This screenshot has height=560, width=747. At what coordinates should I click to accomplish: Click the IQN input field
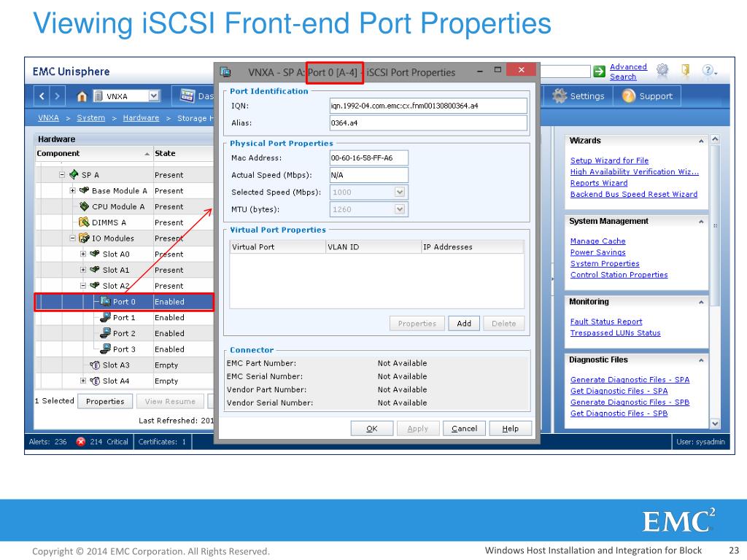pos(428,106)
